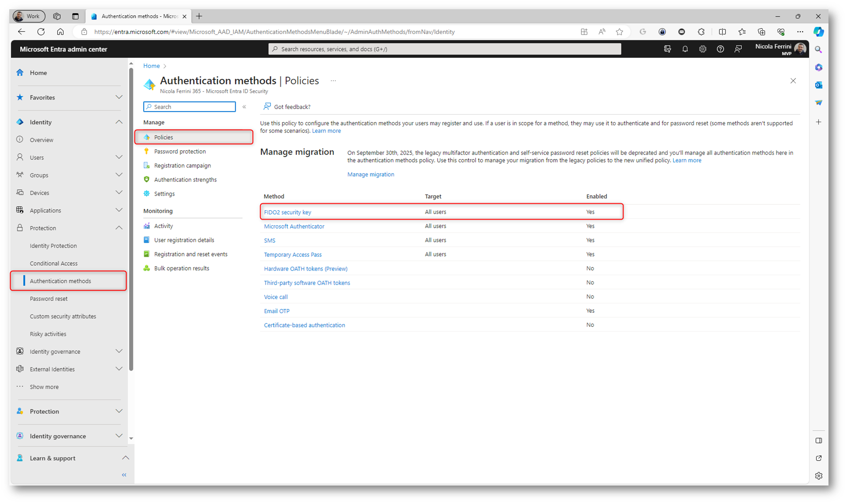Open Authentication strengths menu item
Viewport: 847px width, 504px height.
click(x=185, y=180)
